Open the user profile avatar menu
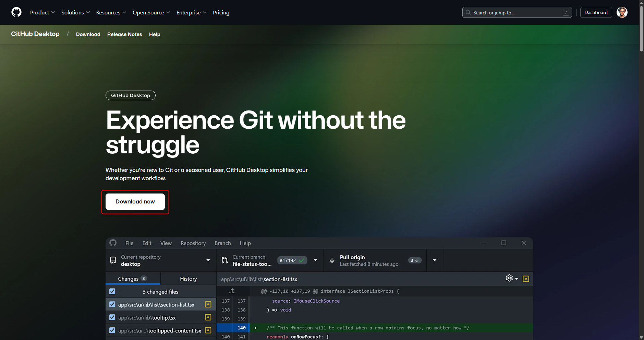 [x=622, y=12]
